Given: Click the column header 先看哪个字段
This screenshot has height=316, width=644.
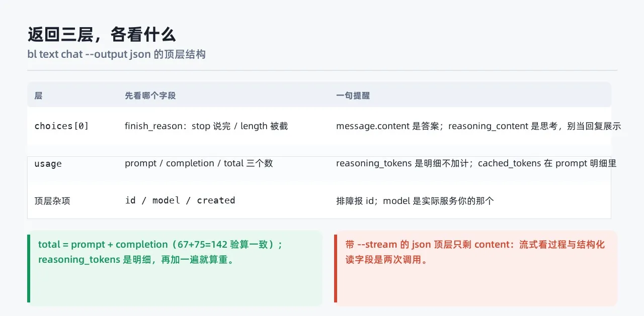Looking at the screenshot, I should pos(150,95).
